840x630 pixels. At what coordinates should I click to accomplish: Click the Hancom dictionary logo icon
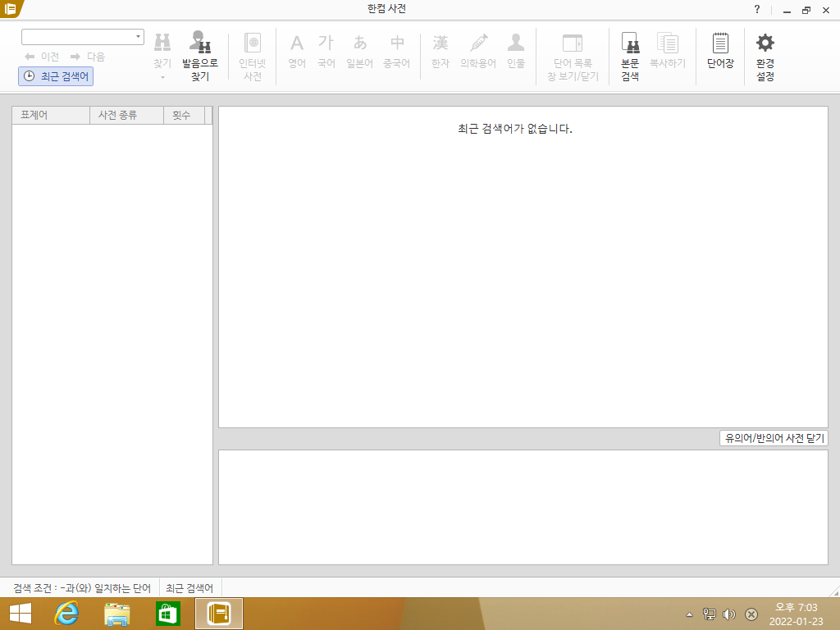pyautogui.click(x=10, y=8)
